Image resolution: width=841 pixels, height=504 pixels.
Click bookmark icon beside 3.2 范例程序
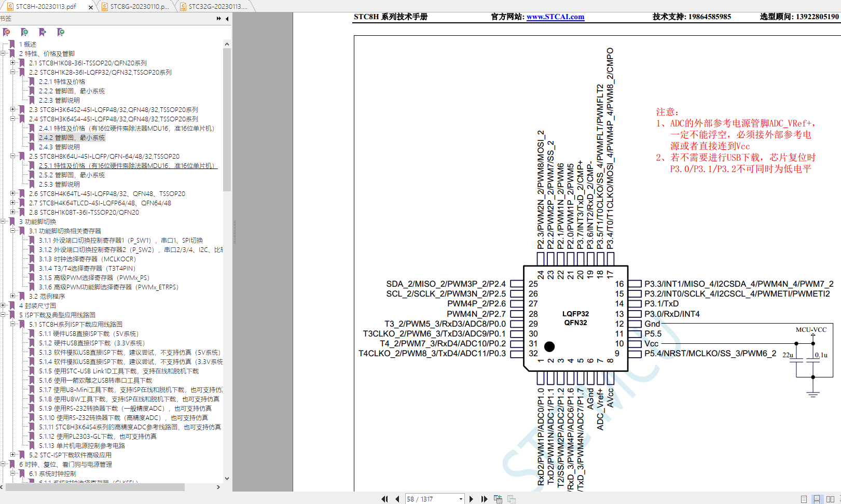coord(22,296)
